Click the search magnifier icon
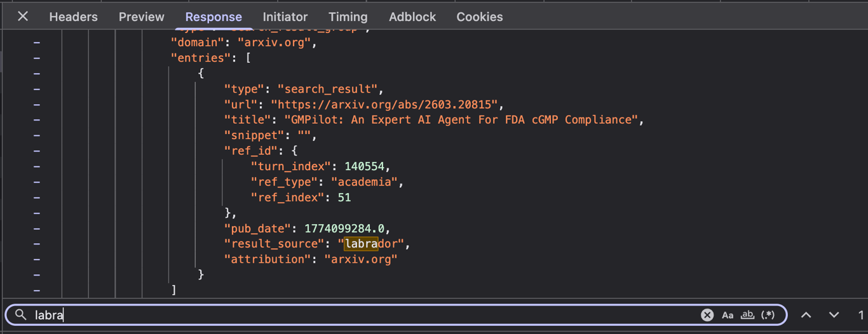Image resolution: width=868 pixels, height=334 pixels. (x=21, y=315)
